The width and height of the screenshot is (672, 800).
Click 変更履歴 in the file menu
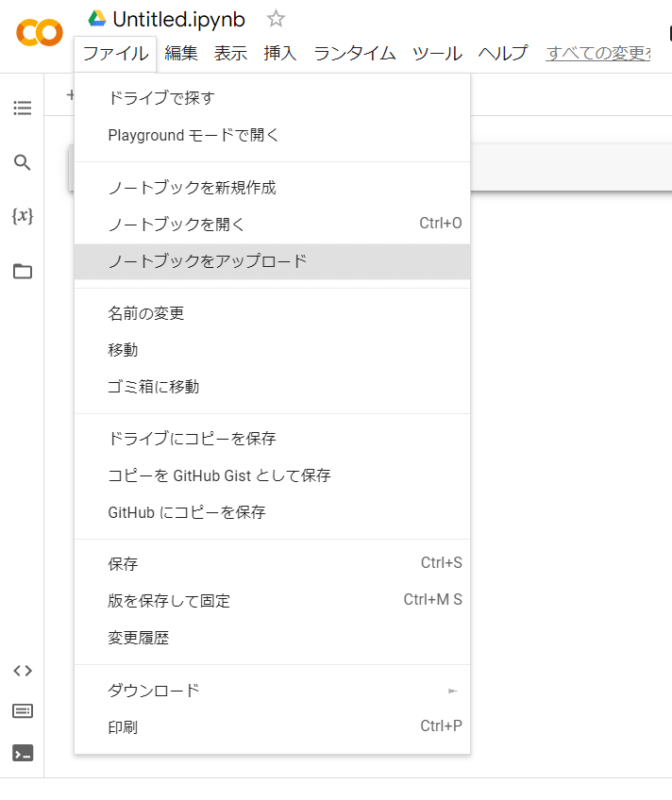click(139, 638)
